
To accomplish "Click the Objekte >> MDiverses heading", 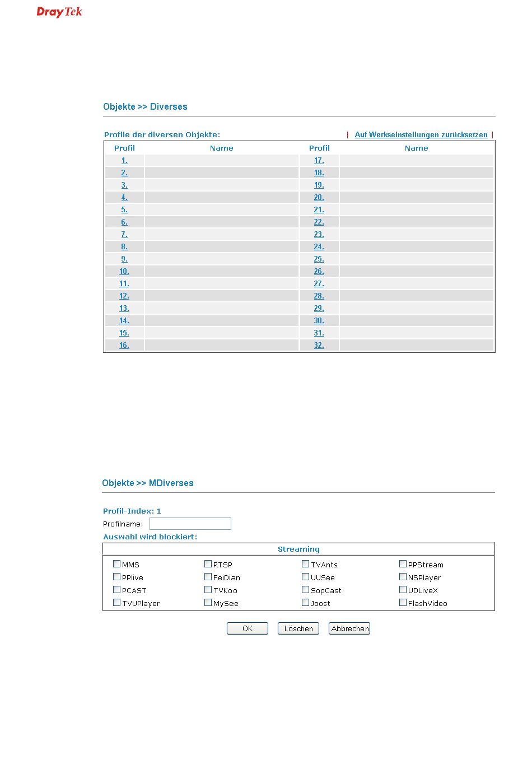I will click(x=148, y=483).
